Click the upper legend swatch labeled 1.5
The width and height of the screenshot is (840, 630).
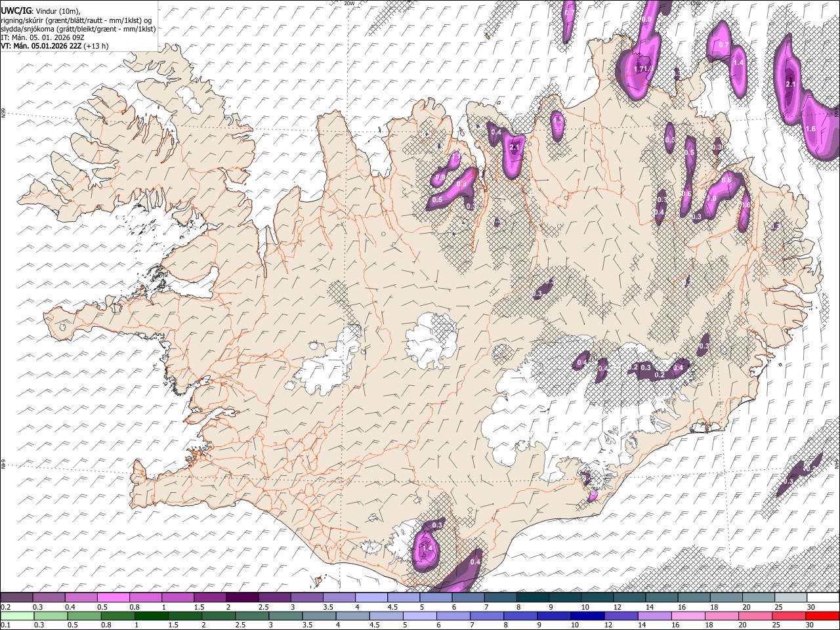point(209,597)
